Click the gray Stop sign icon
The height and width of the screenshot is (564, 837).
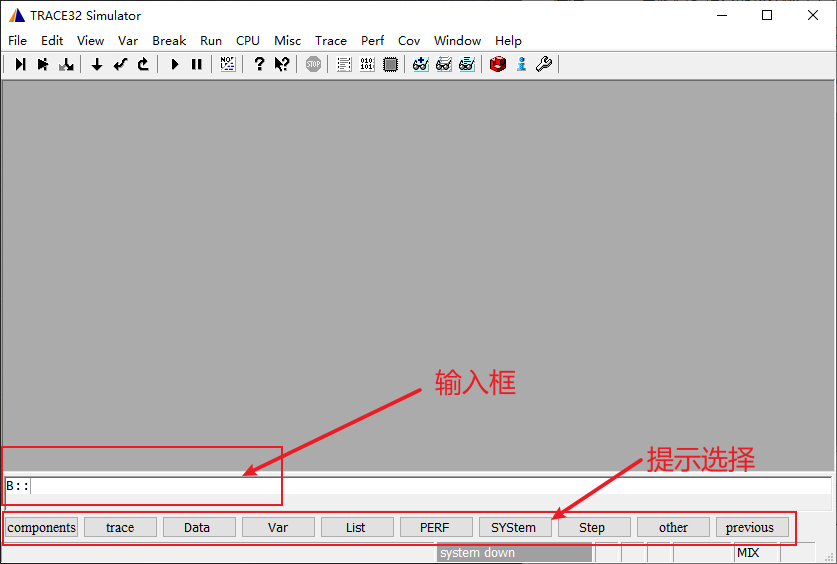(314, 64)
